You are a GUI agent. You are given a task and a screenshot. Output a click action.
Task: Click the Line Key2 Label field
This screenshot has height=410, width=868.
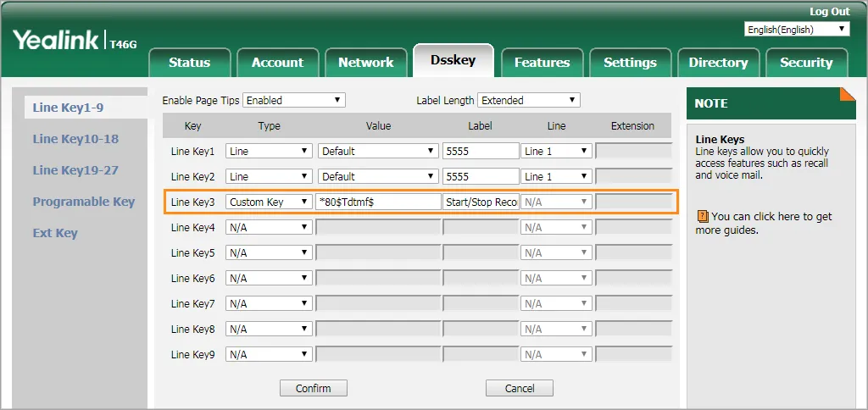coord(481,176)
